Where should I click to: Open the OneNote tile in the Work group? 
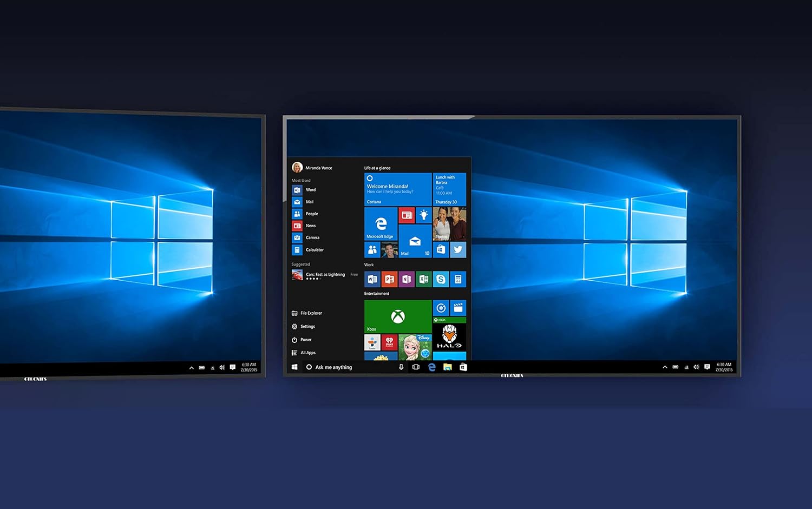tap(407, 279)
